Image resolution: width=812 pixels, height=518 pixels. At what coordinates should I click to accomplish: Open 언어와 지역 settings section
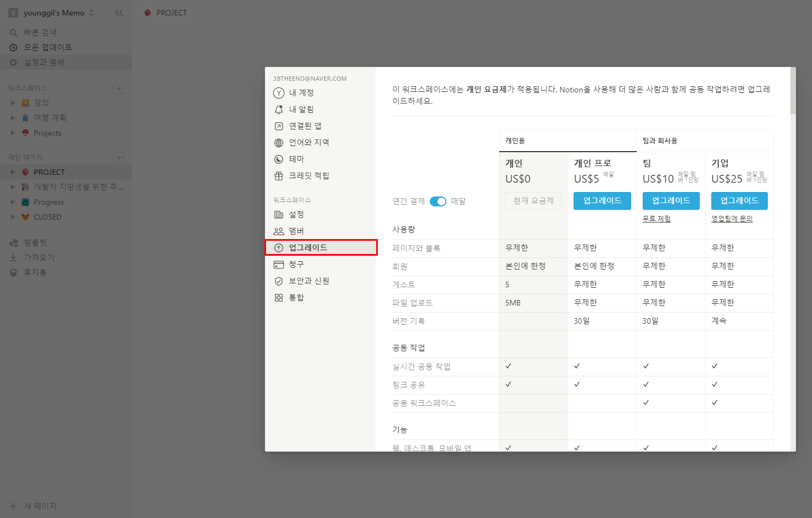tap(320, 143)
